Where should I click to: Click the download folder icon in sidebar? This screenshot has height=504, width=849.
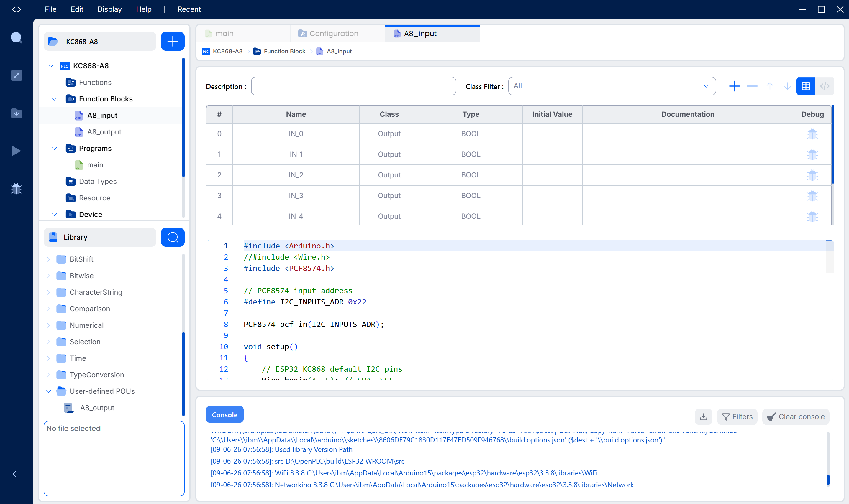16,113
